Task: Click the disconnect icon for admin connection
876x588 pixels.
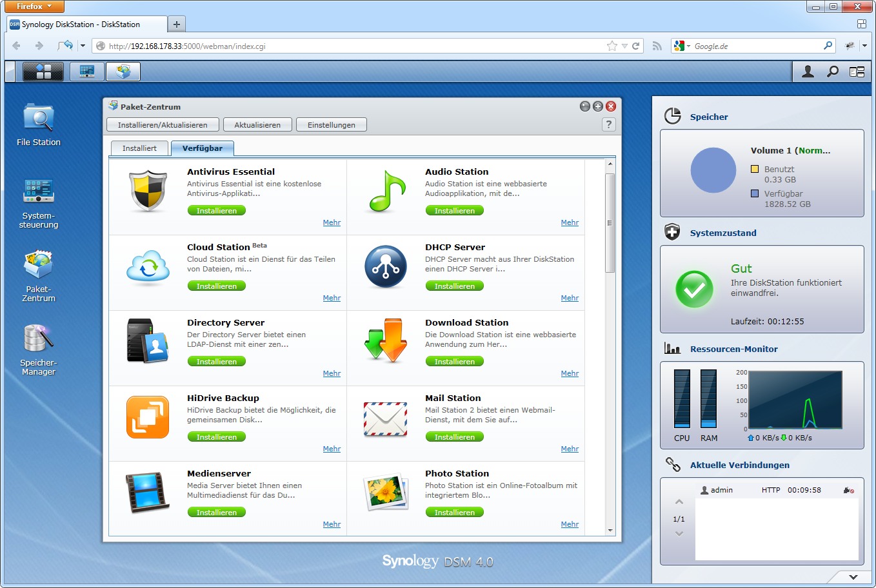Action: tap(849, 490)
